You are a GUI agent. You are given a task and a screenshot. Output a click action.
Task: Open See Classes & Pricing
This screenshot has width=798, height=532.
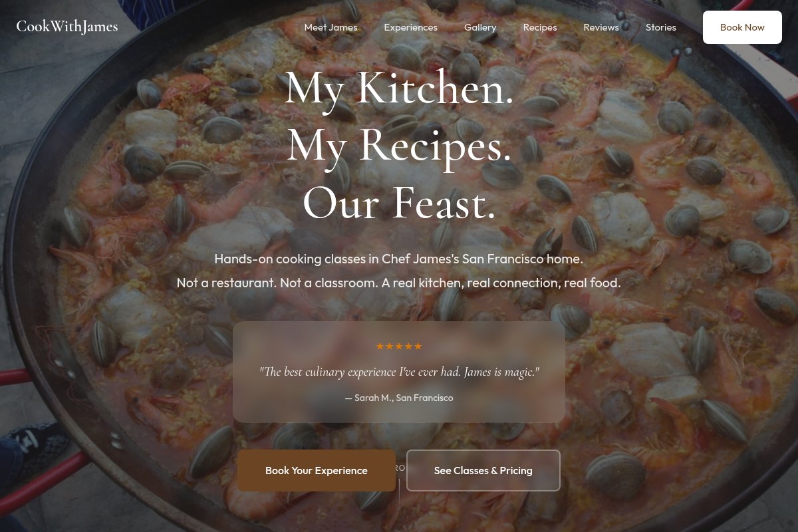tap(483, 470)
